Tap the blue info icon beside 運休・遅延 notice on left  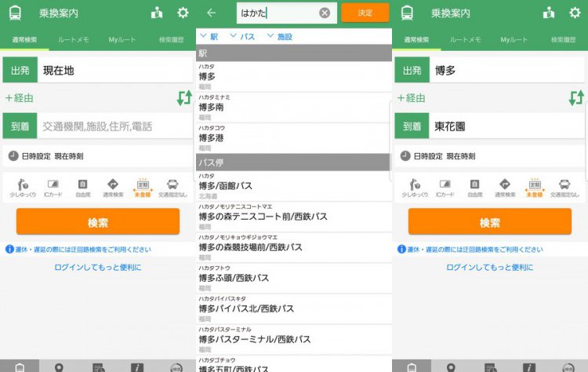(x=9, y=249)
